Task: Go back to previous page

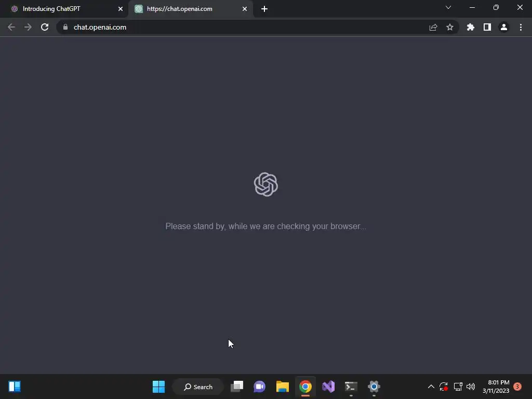Action: click(x=11, y=27)
